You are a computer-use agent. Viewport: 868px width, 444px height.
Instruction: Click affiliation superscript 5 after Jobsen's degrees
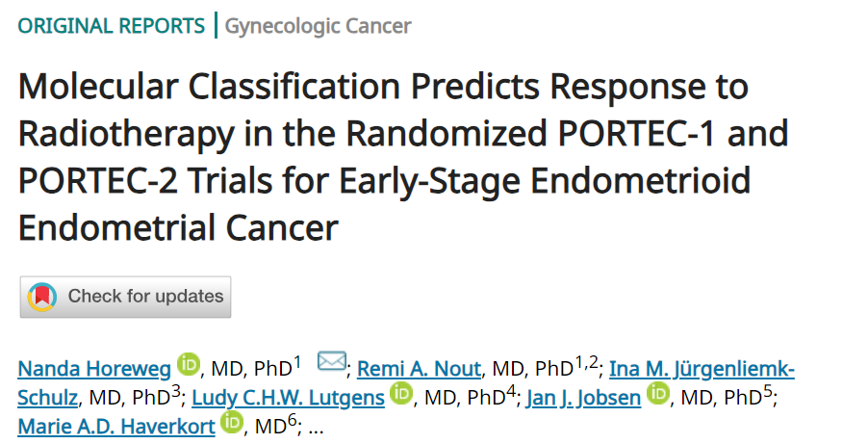[x=767, y=390]
